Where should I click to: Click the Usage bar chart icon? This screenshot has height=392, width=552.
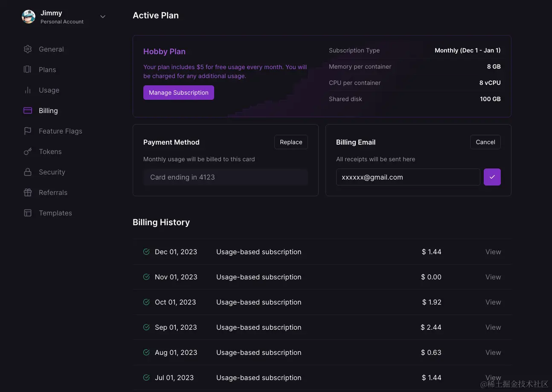click(x=28, y=90)
